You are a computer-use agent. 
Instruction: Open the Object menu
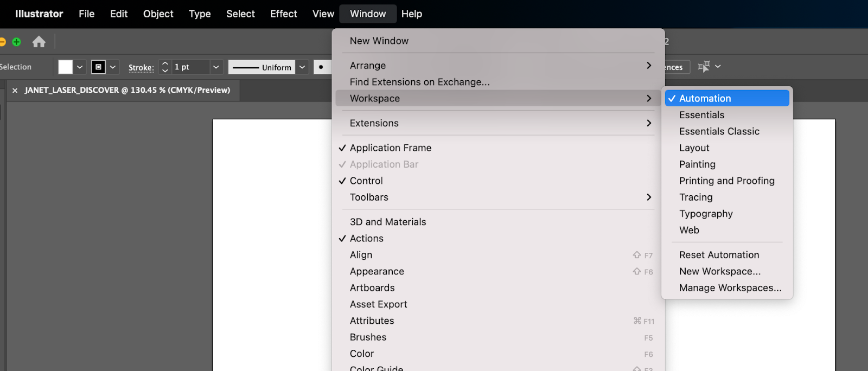[158, 14]
